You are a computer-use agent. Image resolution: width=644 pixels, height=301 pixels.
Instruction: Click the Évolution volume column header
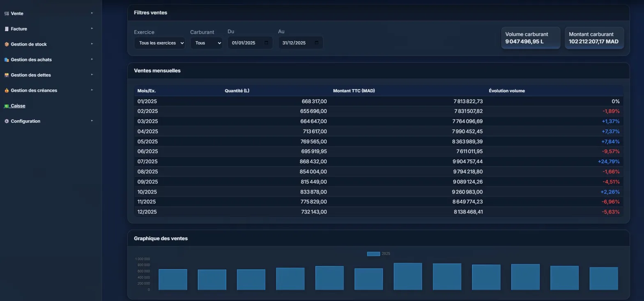pyautogui.click(x=506, y=90)
